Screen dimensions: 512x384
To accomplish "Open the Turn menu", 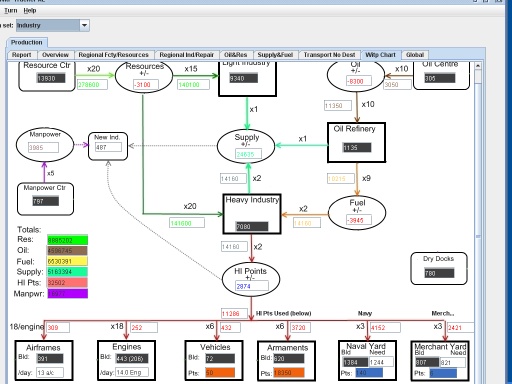I will click(11, 11).
